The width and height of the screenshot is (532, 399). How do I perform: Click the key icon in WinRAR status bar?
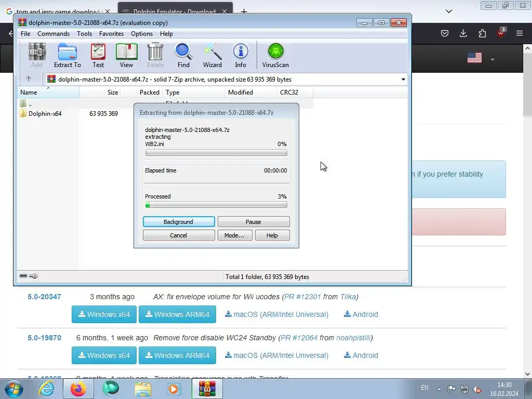pyautogui.click(x=33, y=276)
